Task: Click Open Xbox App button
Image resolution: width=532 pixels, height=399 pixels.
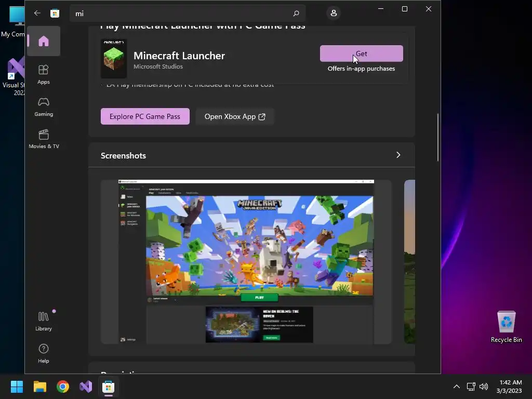Action: click(235, 116)
